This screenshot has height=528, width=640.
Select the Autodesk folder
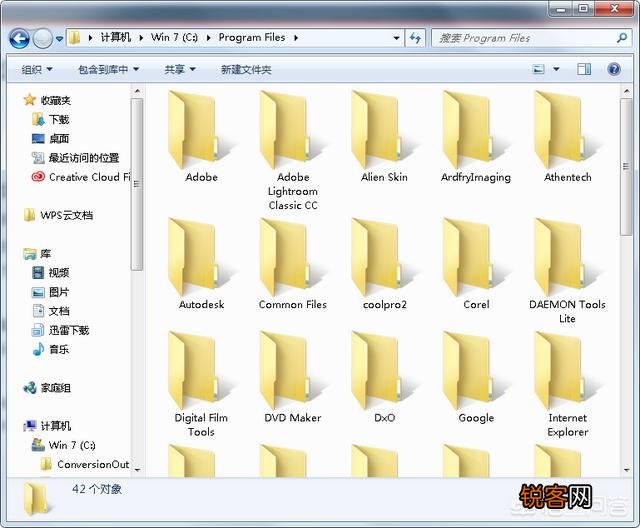[x=201, y=264]
